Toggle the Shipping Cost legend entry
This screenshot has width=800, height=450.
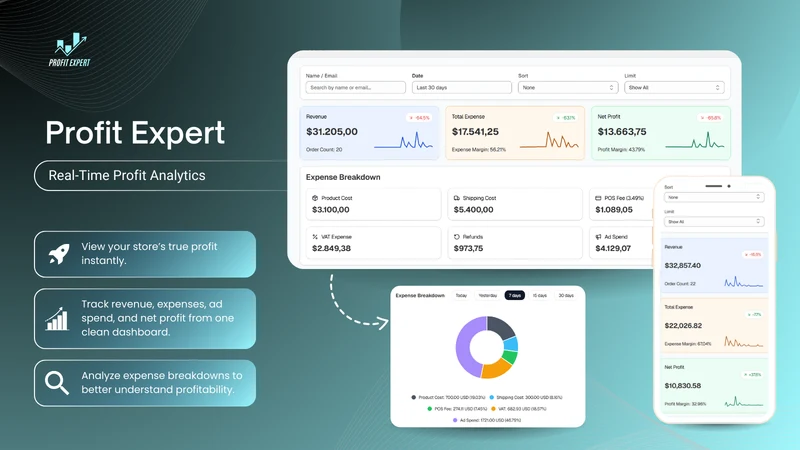[526, 397]
